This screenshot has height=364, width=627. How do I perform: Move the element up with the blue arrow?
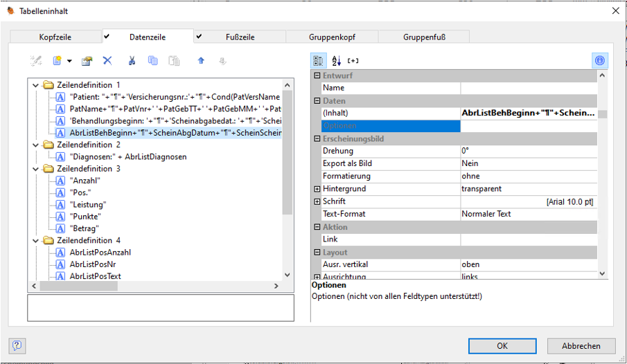(201, 61)
